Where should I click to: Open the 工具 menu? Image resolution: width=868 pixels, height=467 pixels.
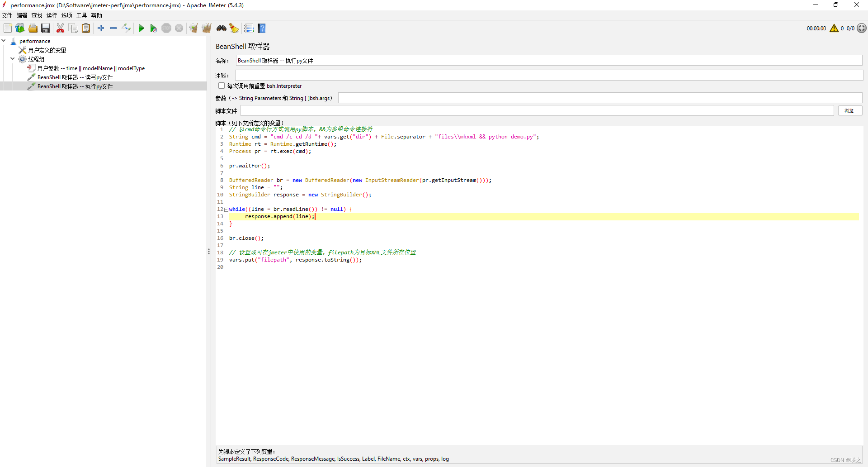(82, 15)
